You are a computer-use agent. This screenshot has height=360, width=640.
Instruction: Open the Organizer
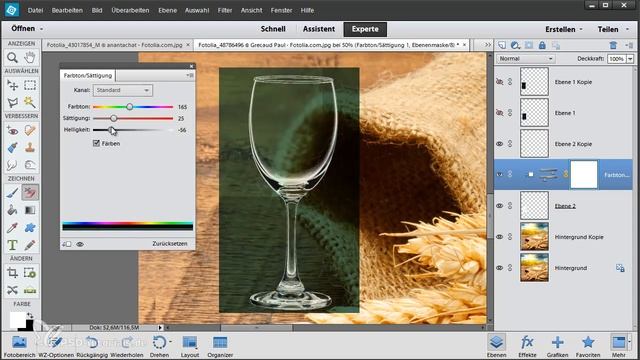tap(220, 346)
